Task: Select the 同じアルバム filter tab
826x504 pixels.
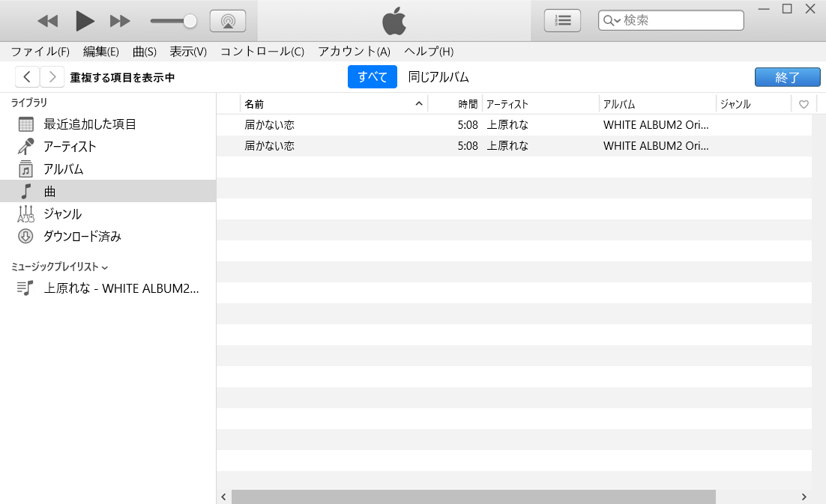Action: 438,77
